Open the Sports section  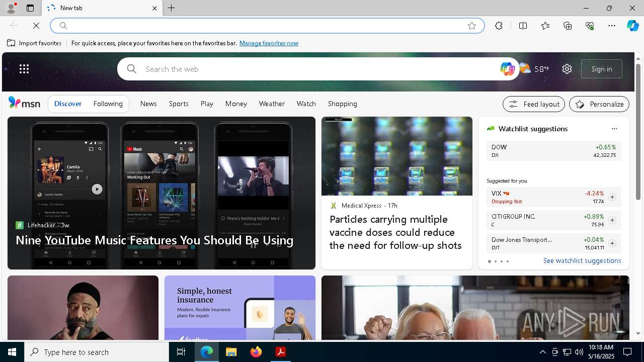coord(179,104)
